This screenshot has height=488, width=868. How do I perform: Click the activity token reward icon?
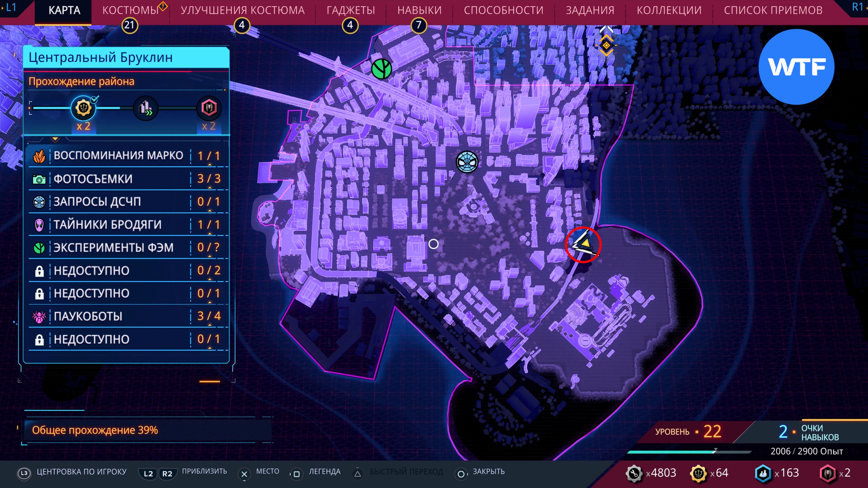(x=83, y=108)
